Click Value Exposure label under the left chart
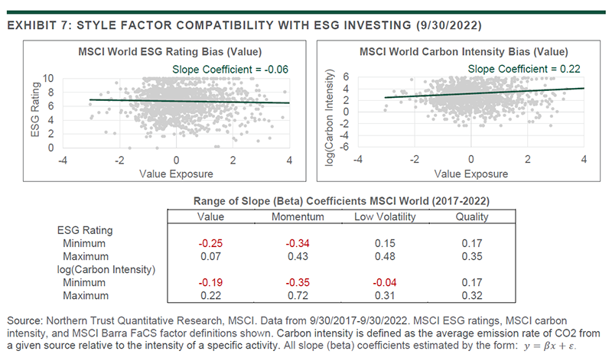This screenshot has width=612, height=364. click(175, 174)
